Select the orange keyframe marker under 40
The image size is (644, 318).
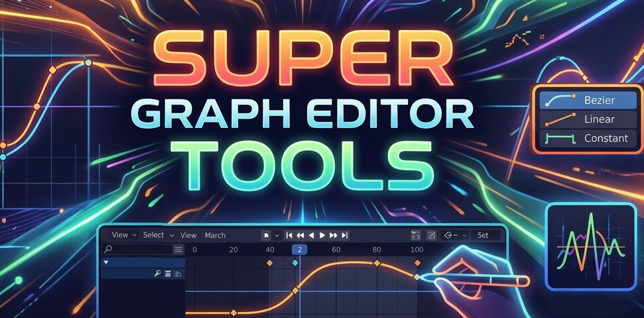269,262
